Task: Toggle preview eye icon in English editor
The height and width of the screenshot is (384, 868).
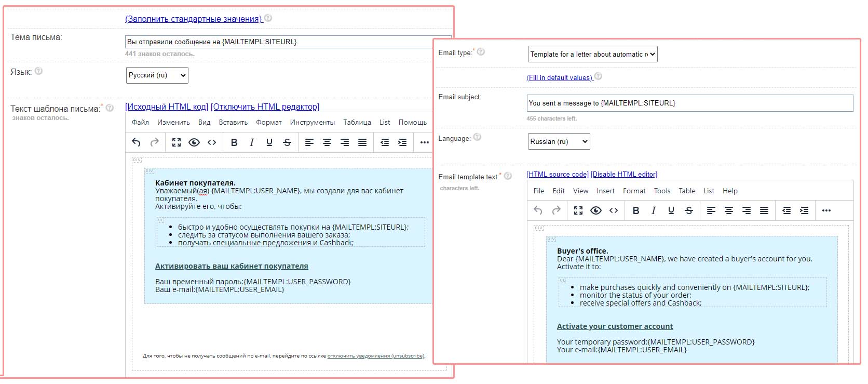Action: (x=596, y=210)
